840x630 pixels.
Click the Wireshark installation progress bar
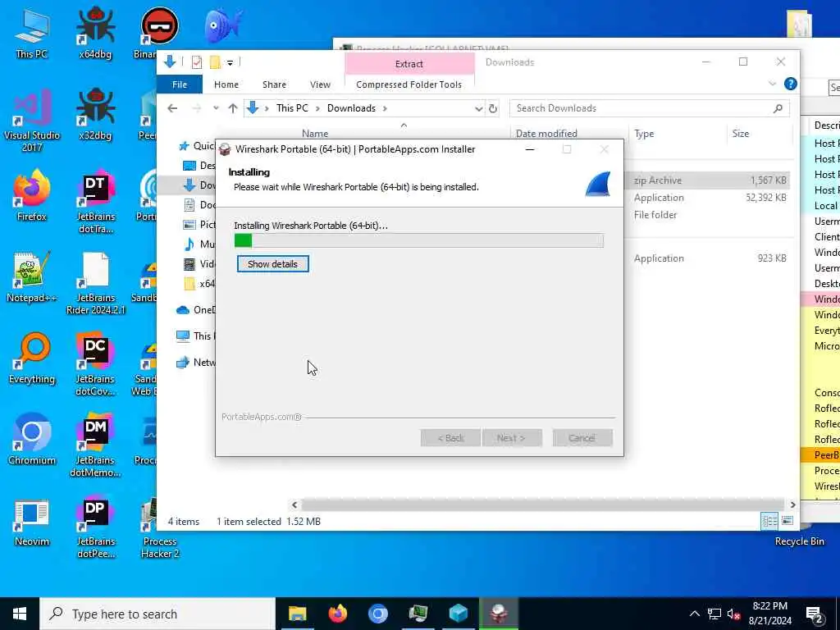tap(419, 240)
